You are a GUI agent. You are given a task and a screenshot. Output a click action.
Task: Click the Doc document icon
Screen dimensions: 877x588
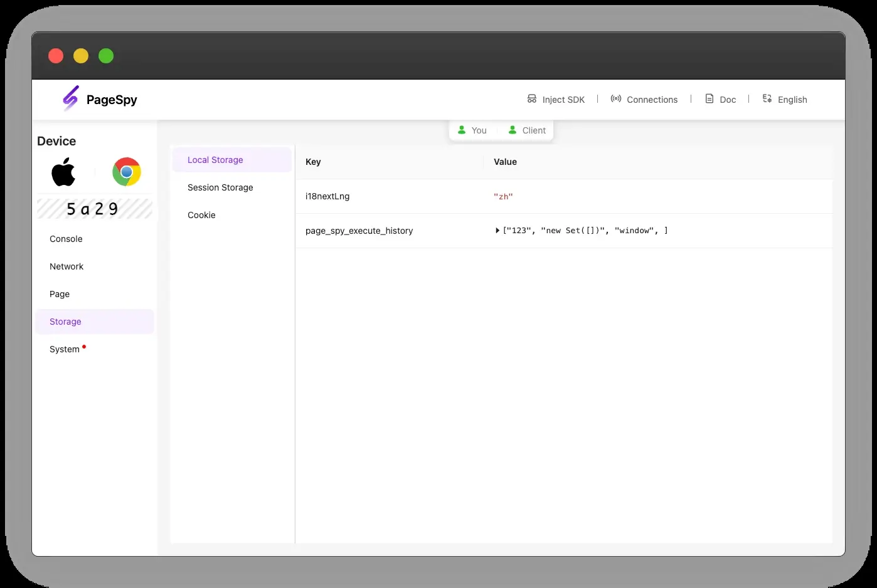[710, 98]
